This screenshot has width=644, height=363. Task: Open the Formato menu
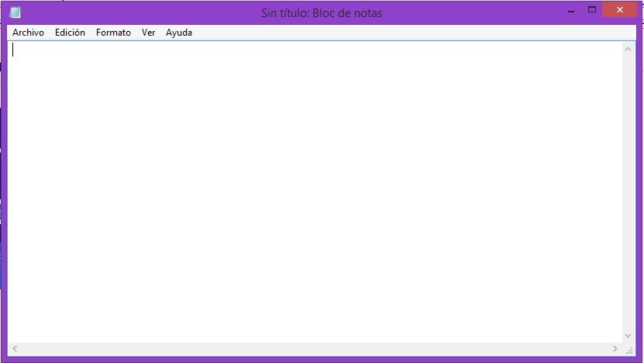(113, 33)
